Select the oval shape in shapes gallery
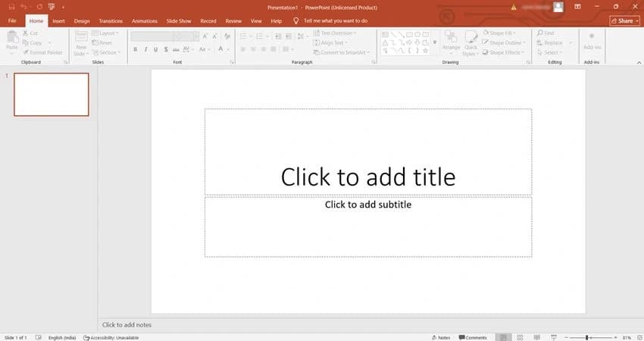Viewport: 644px width, 341px height. point(417,35)
